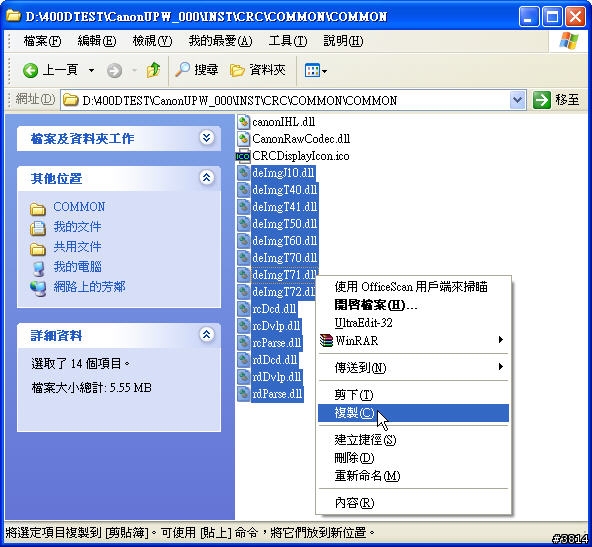Open Back button history dropdown arrow

pyautogui.click(x=91, y=70)
